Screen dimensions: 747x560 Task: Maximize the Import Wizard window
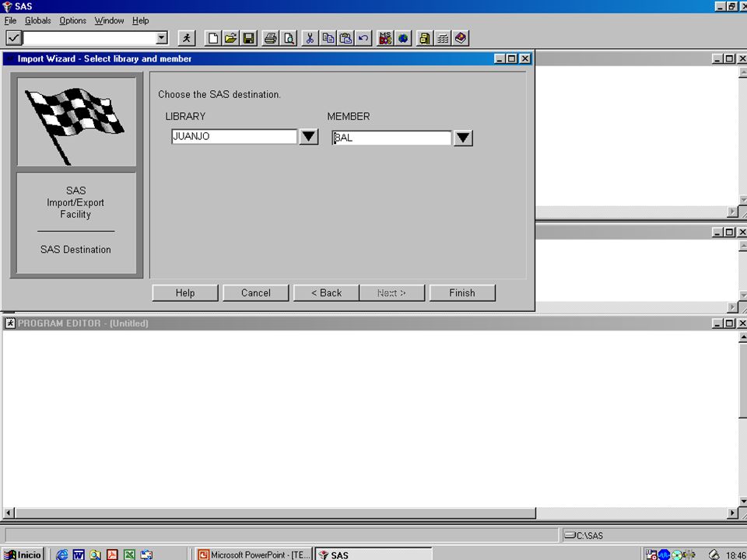pos(512,58)
